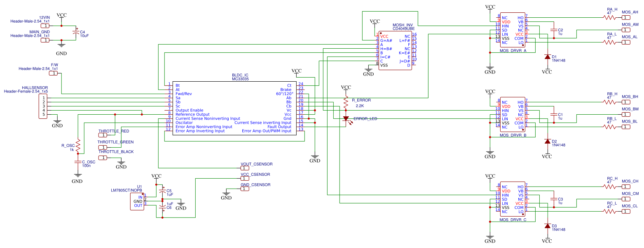Viewport: 644px width, 248px height.
Task: Click the D3 diode reference
Action: pyautogui.click(x=554, y=226)
